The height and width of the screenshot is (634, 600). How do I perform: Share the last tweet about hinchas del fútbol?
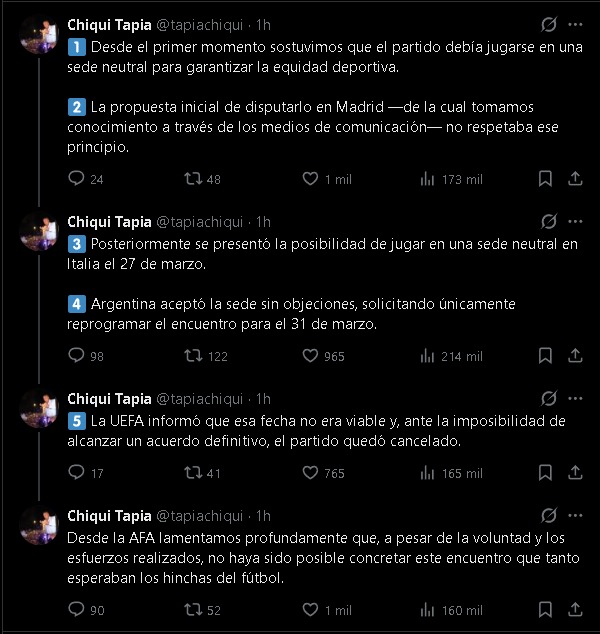[x=574, y=610]
